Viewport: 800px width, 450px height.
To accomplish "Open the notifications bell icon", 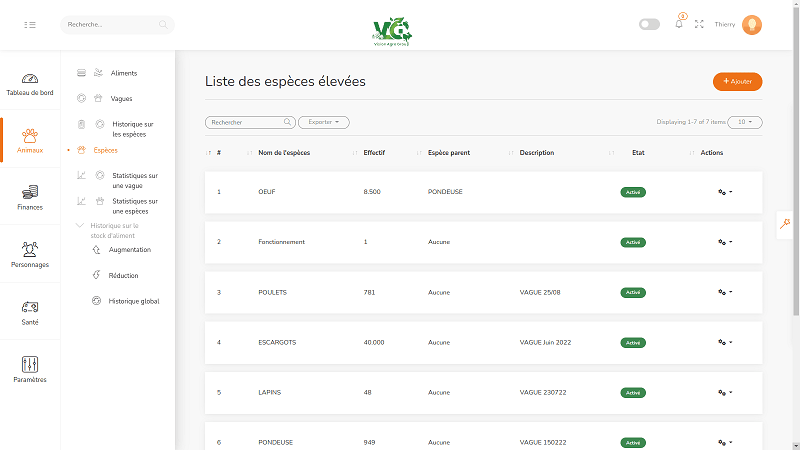I will (679, 24).
